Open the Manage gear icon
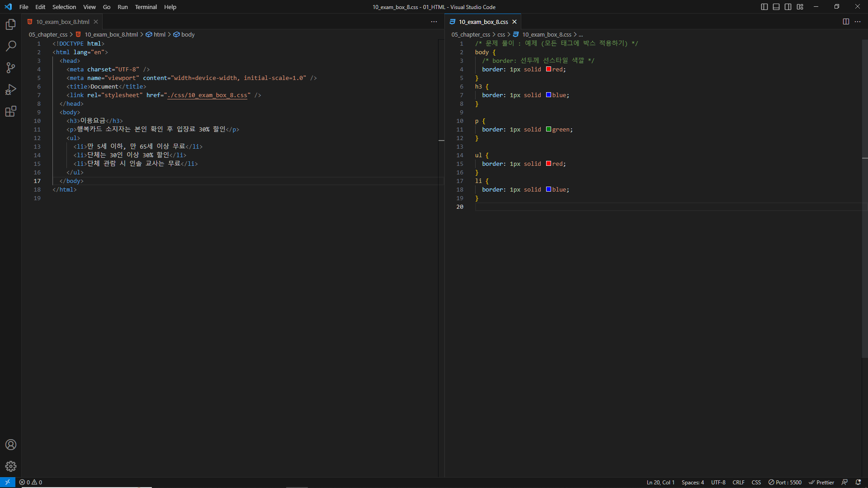Viewport: 868px width, 488px height. click(x=11, y=466)
